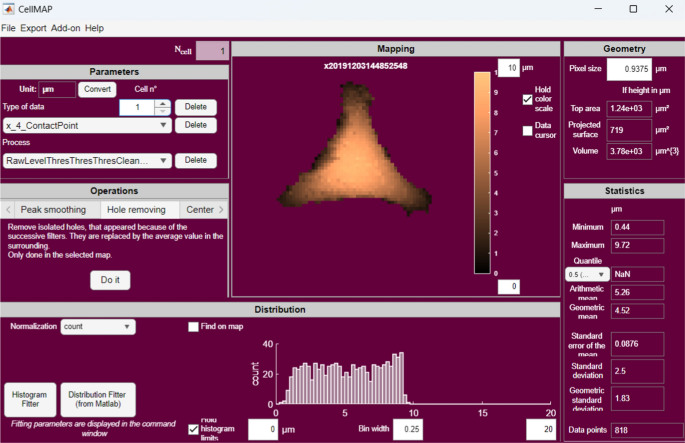The height and width of the screenshot is (443, 685).
Task: Open the Normalization count dropdown
Action: 127,326
